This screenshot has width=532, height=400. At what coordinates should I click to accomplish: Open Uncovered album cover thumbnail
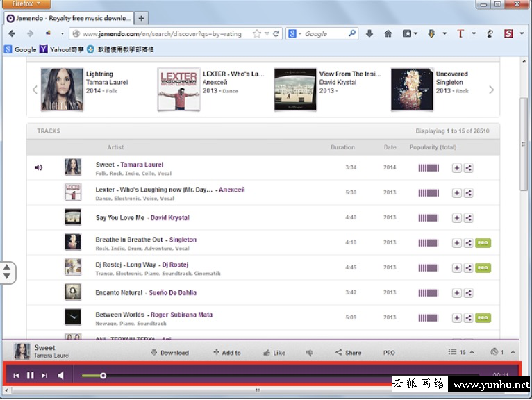pos(412,90)
